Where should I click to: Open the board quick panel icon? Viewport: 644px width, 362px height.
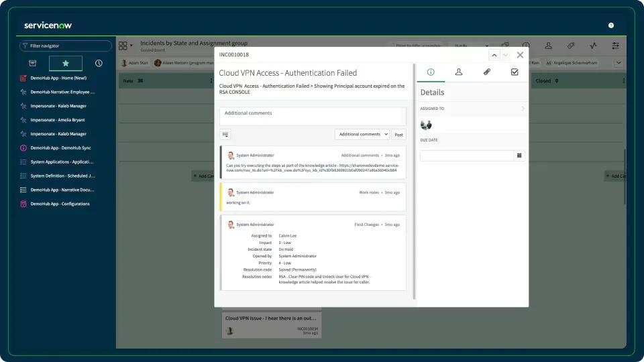pos(505,46)
